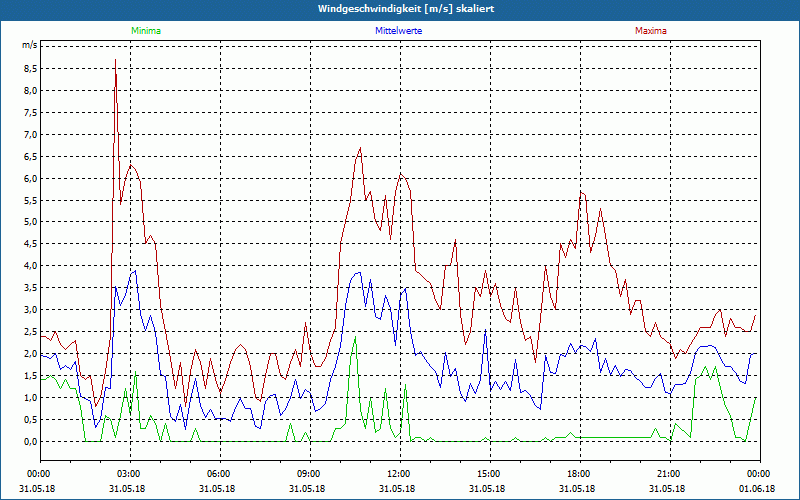This screenshot has height=500, width=800.
Task: Click the 21:00 time axis label
Action: pos(670,474)
